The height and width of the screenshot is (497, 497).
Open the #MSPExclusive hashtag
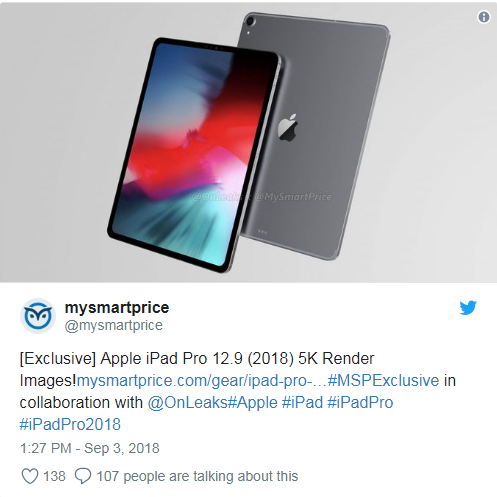[x=383, y=380]
